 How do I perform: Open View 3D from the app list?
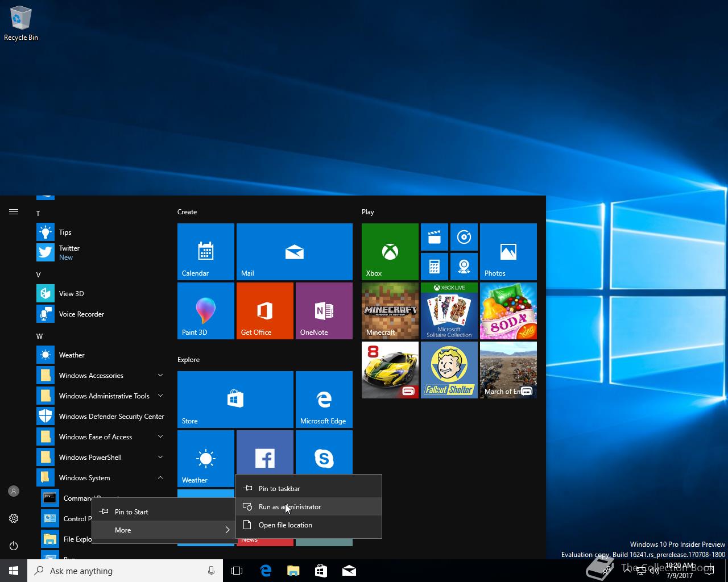coord(101,293)
